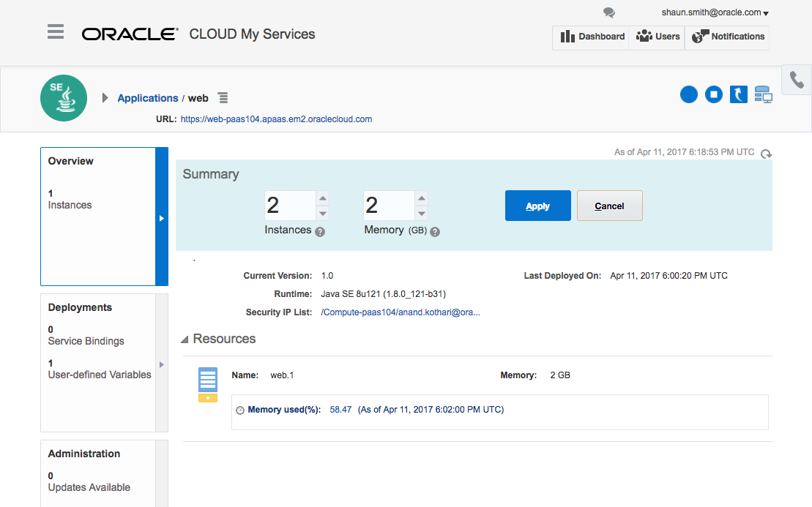Open the chat feedback bubble icon
The image size is (812, 507).
609,12
